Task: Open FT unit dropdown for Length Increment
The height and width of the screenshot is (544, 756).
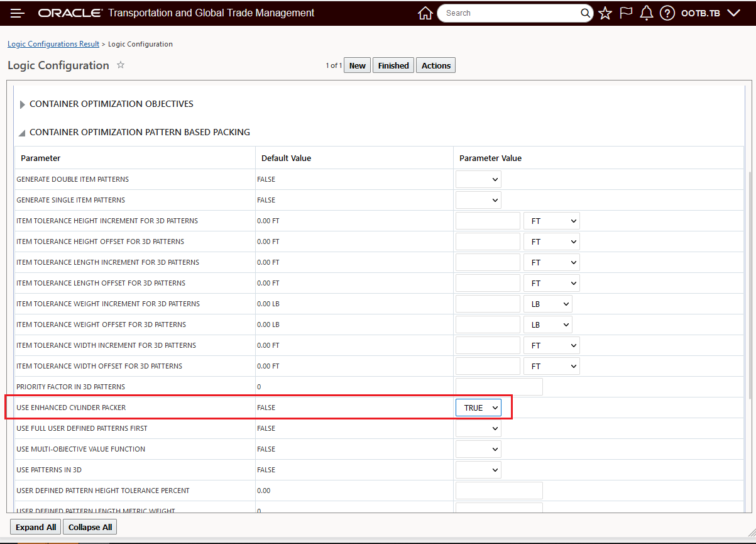Action: [x=552, y=262]
